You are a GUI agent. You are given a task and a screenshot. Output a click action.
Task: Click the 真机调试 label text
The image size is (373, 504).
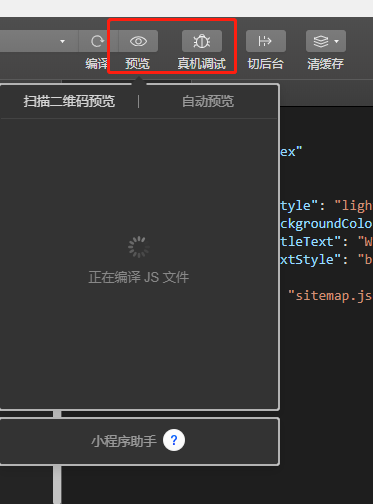[202, 64]
